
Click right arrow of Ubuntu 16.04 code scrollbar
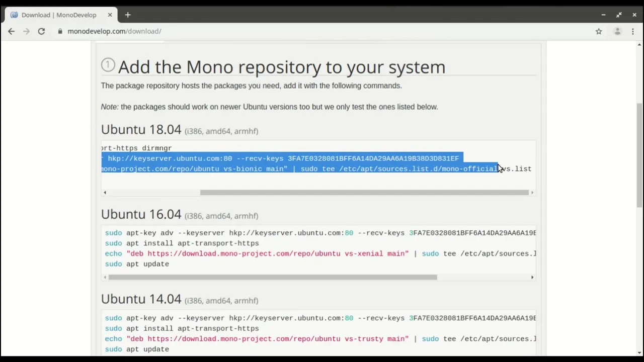[x=532, y=277]
